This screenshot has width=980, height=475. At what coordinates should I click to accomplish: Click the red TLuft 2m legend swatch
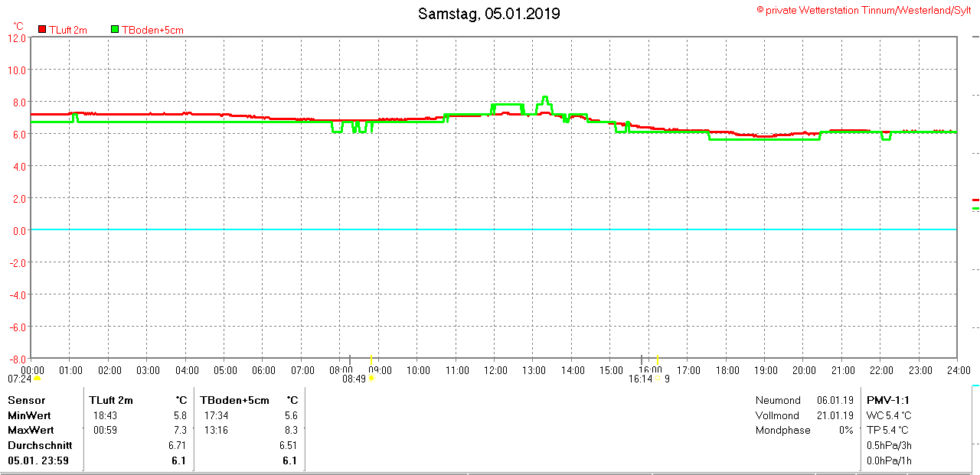click(x=43, y=30)
